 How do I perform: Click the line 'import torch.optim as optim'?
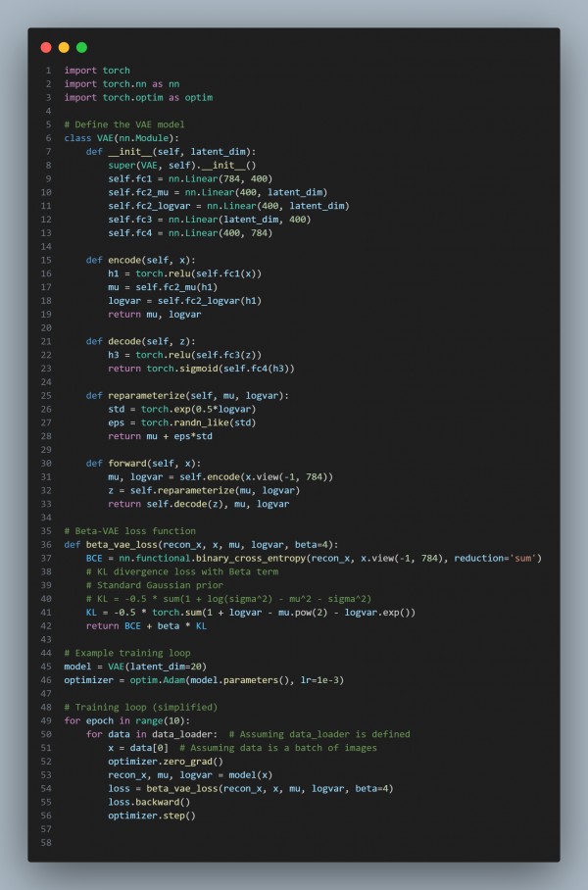[138, 97]
